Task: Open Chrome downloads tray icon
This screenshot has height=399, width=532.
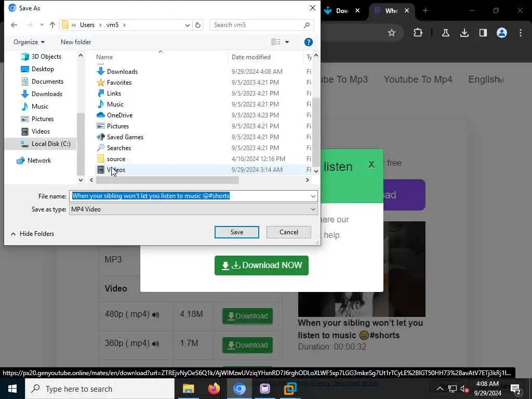Action: (x=464, y=33)
